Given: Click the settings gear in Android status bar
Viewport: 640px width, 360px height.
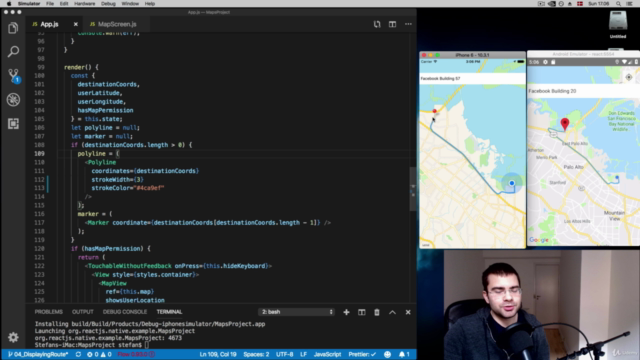Looking at the screenshot, I should (545, 62).
